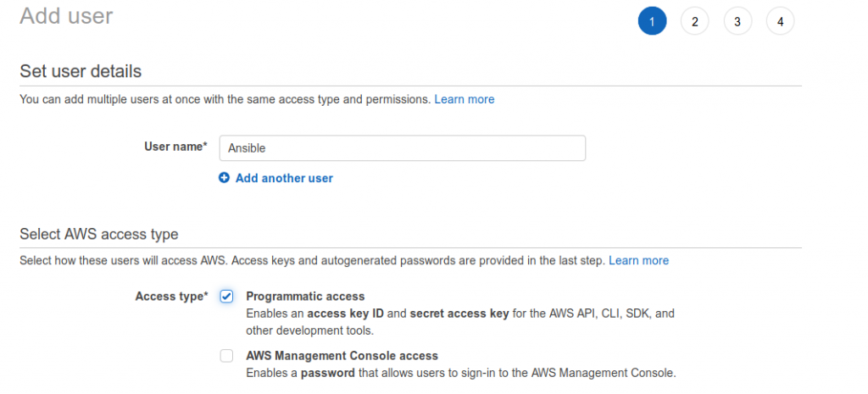Focus the User name field containing Ansible
Screen dimensions: 868x394
403,148
